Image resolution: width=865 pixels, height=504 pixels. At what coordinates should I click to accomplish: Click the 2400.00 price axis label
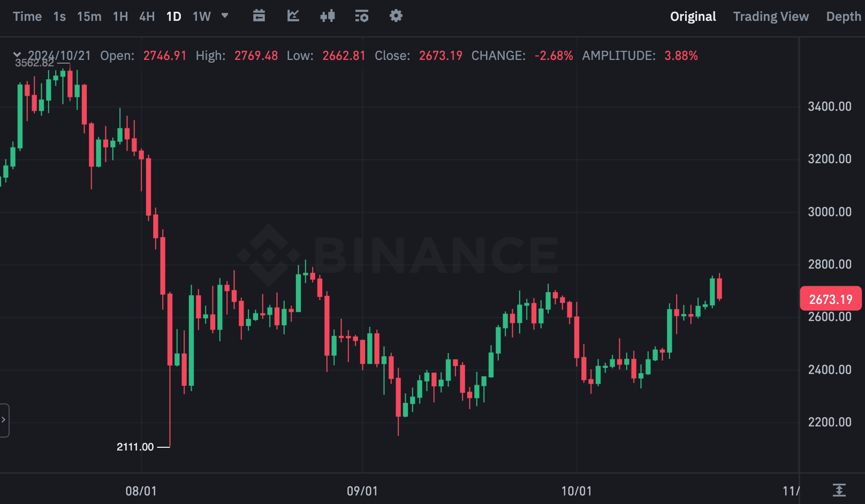[830, 370]
